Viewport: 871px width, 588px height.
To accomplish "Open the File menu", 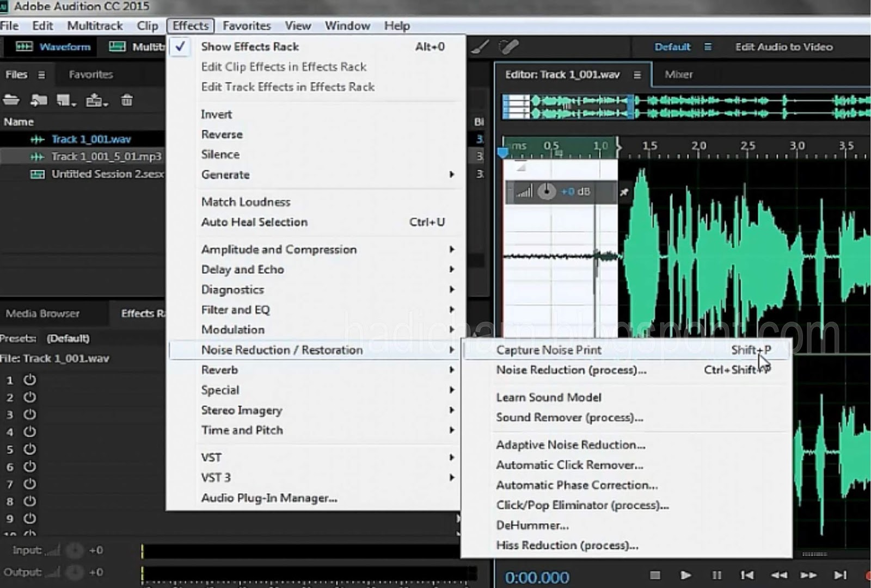I will point(9,26).
